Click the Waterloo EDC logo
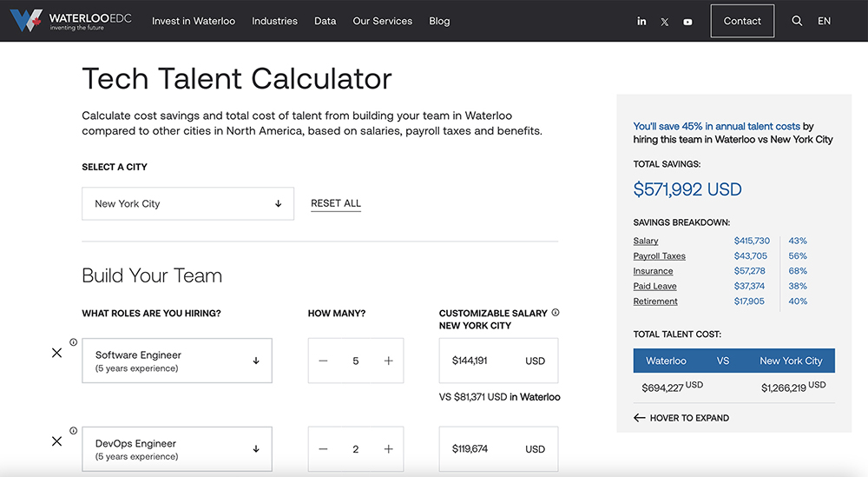This screenshot has height=477, width=868. pyautogui.click(x=71, y=21)
